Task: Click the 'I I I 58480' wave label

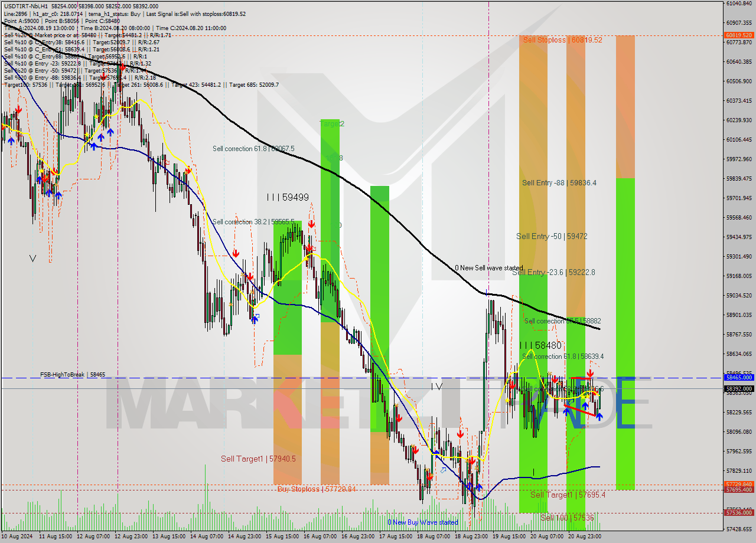Action: (x=540, y=345)
